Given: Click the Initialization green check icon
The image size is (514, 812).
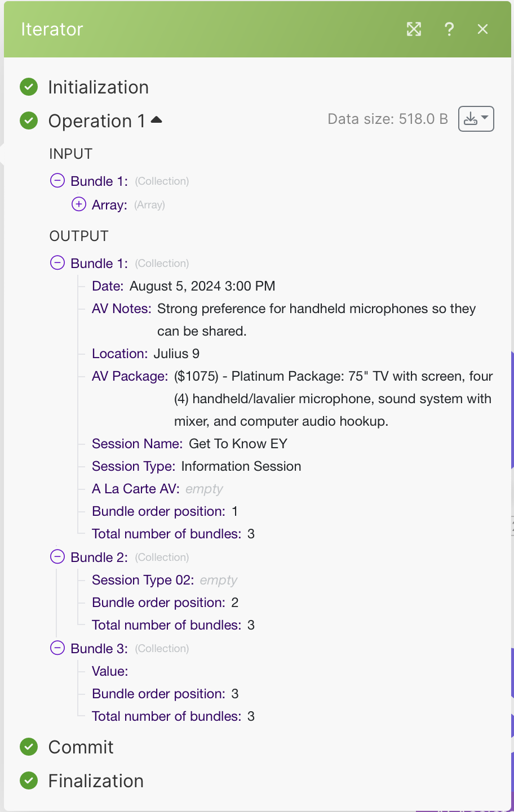Looking at the screenshot, I should click(x=29, y=87).
